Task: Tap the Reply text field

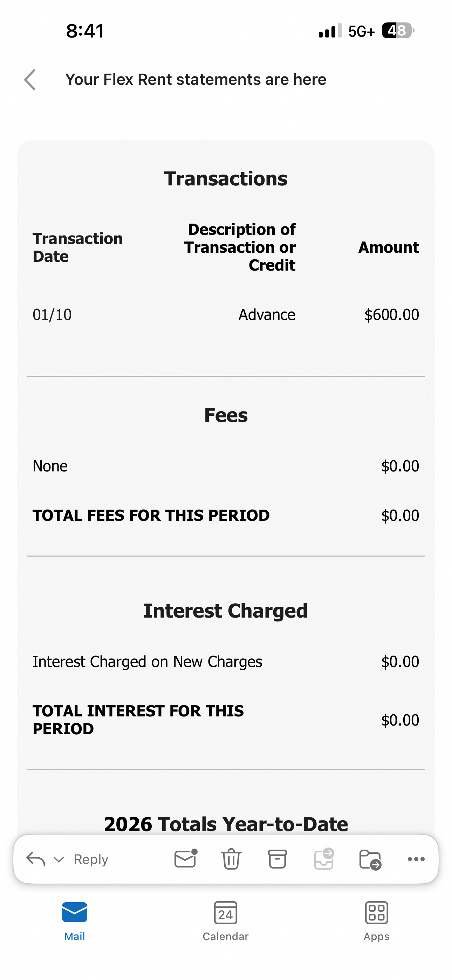Action: [x=91, y=859]
